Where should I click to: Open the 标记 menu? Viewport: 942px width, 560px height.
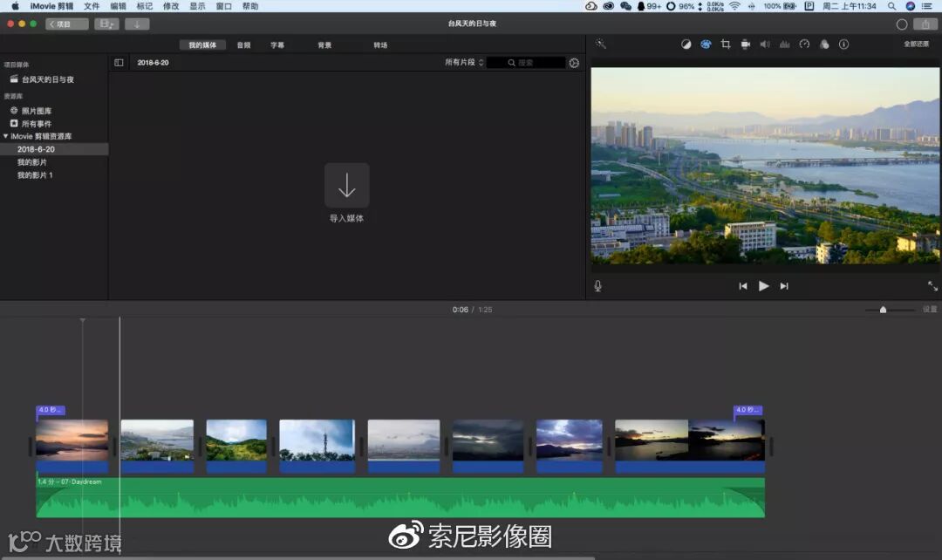pyautogui.click(x=145, y=6)
